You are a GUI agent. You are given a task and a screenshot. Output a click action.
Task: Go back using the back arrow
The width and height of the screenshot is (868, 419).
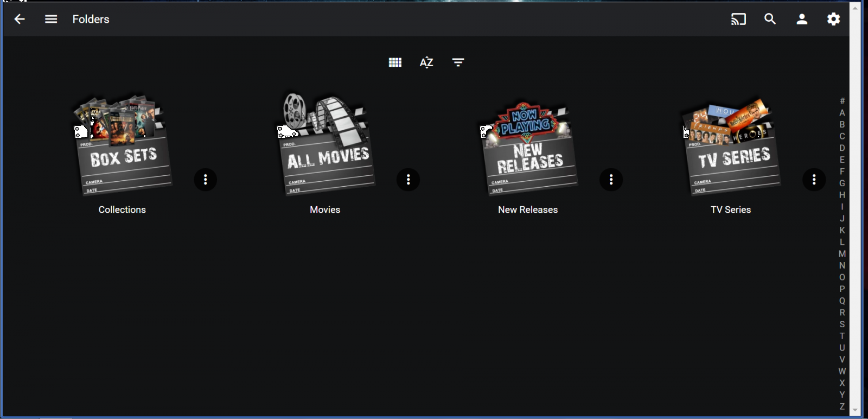[x=20, y=20]
